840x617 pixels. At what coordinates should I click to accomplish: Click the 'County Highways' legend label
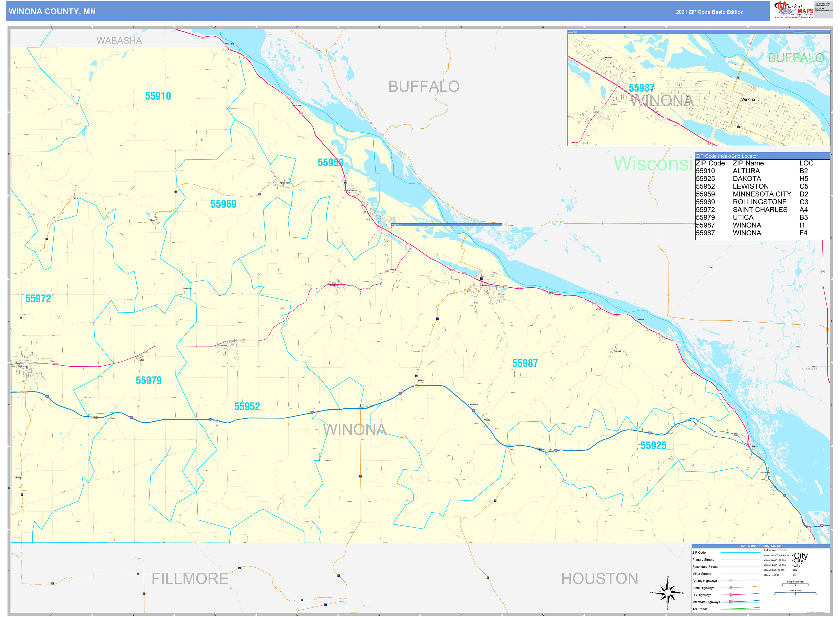click(705, 581)
